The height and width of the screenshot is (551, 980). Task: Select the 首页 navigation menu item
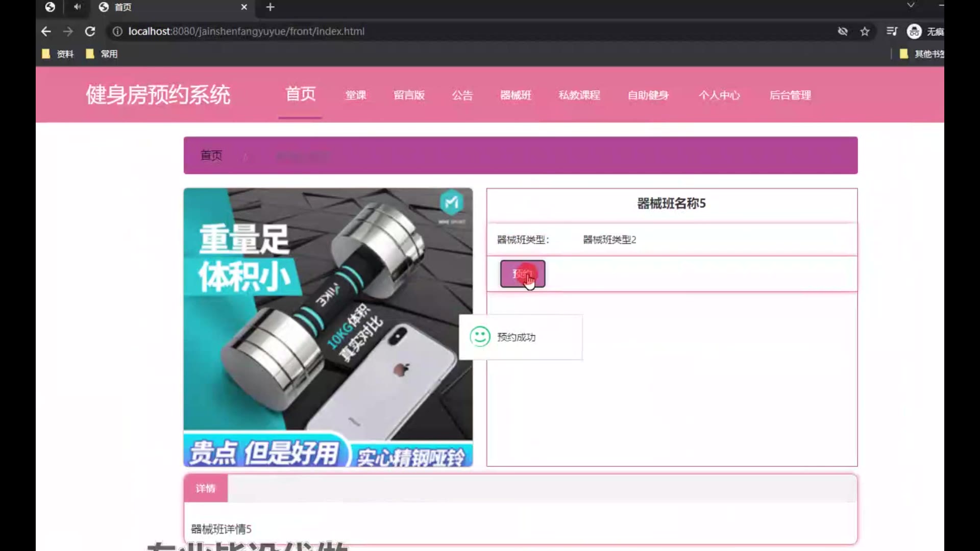click(300, 94)
